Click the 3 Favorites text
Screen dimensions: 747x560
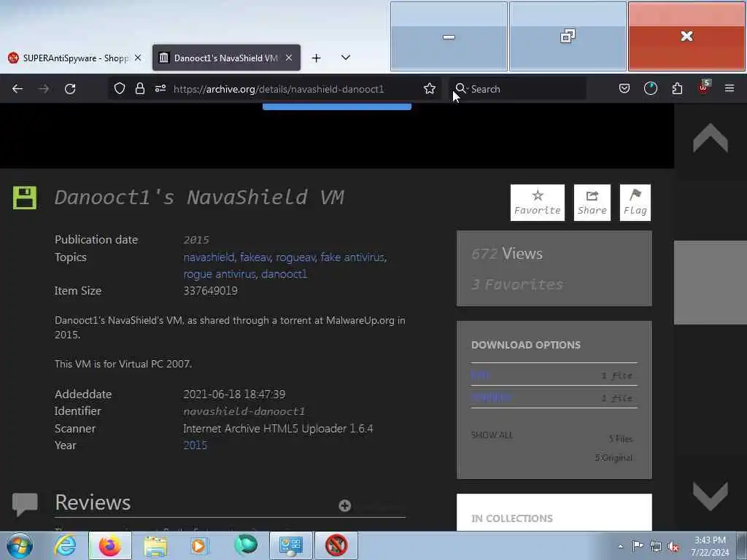click(x=517, y=284)
